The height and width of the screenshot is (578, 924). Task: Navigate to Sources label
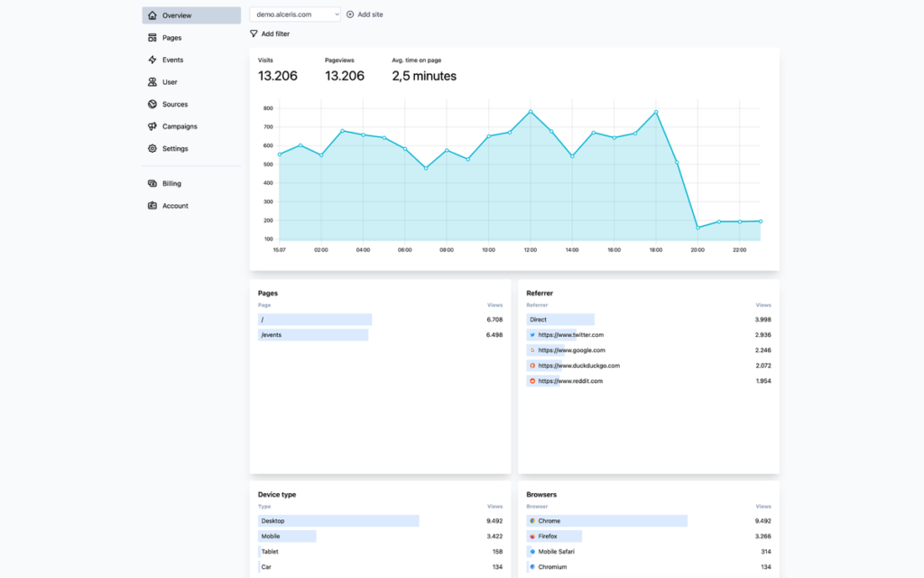coord(175,105)
